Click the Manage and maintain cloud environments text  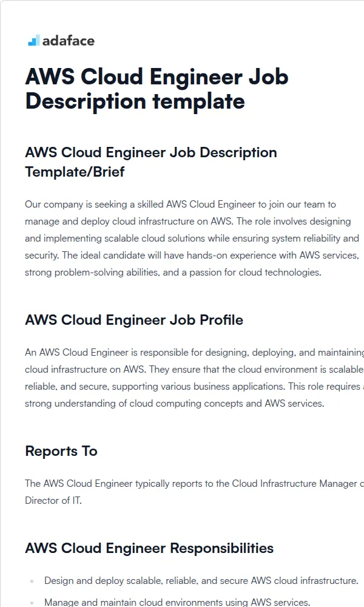pyautogui.click(x=177, y=602)
